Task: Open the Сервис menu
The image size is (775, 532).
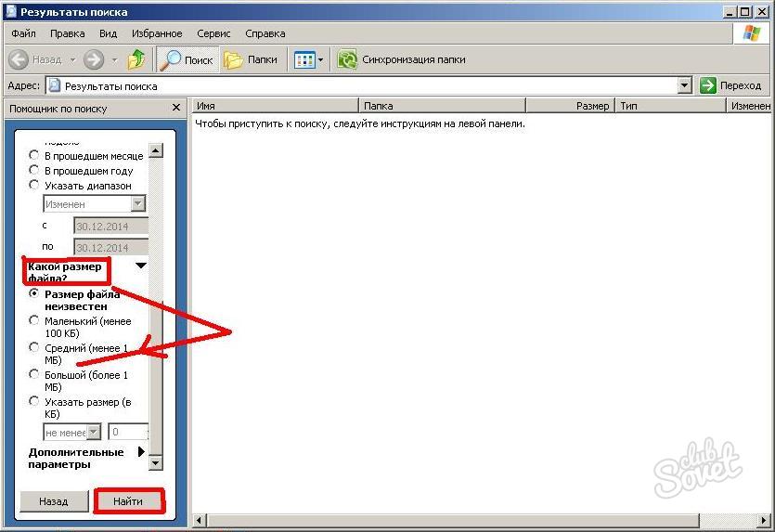Action: 213,33
